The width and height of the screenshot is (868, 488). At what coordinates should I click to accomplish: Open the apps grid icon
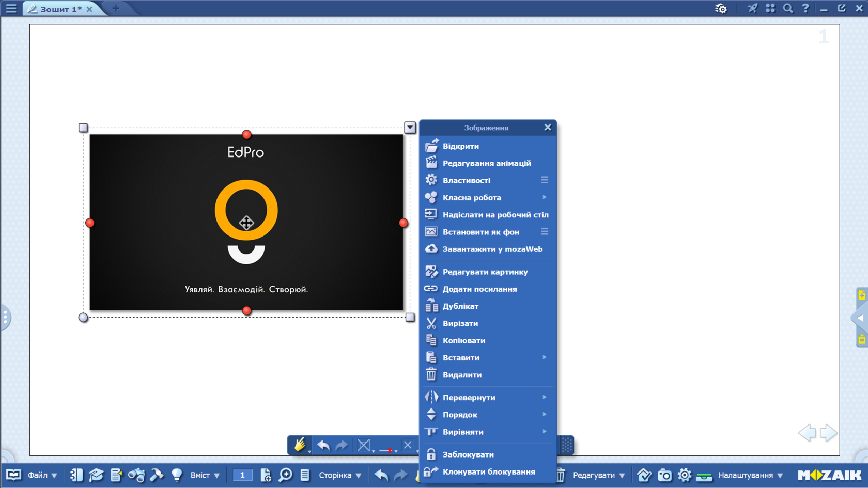770,8
